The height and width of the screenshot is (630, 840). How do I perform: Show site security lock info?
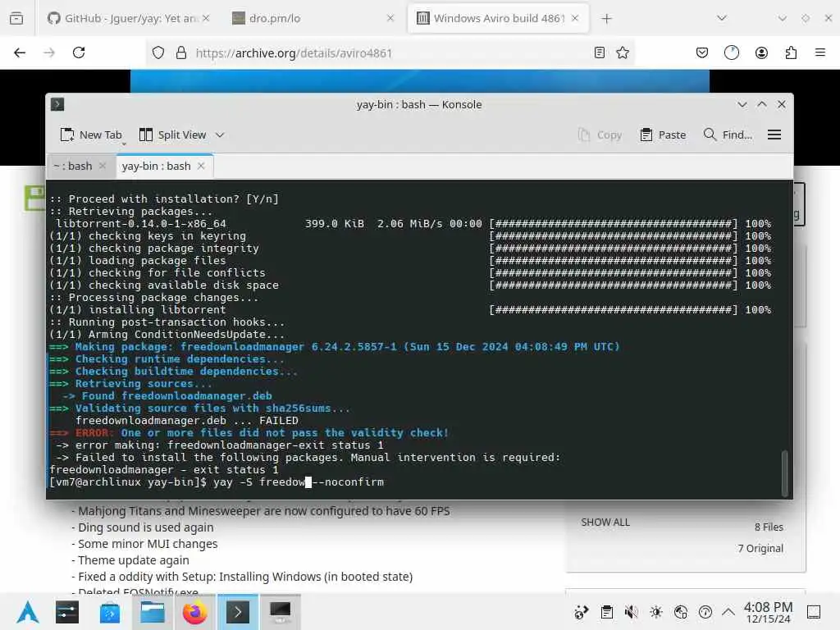click(181, 52)
